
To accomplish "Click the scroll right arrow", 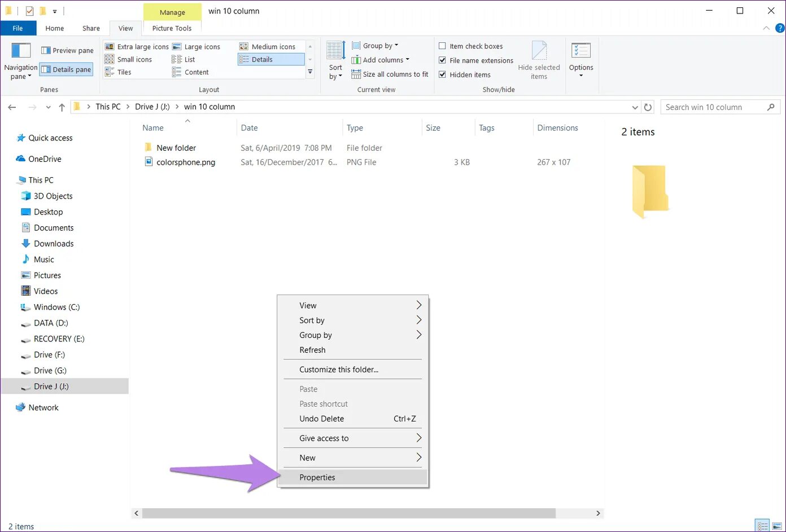I will 598,513.
